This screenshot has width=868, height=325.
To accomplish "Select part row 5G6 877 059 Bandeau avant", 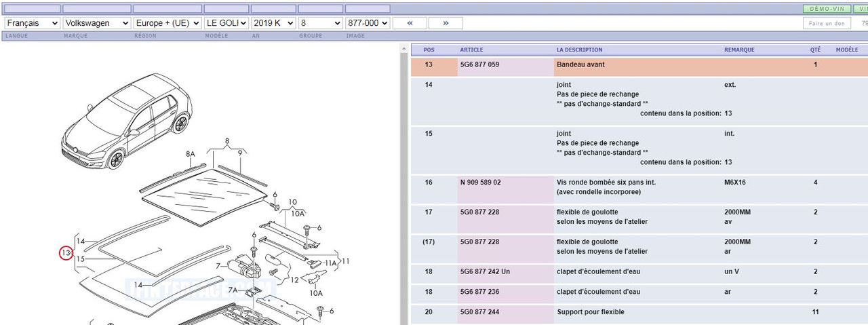I will click(637, 66).
